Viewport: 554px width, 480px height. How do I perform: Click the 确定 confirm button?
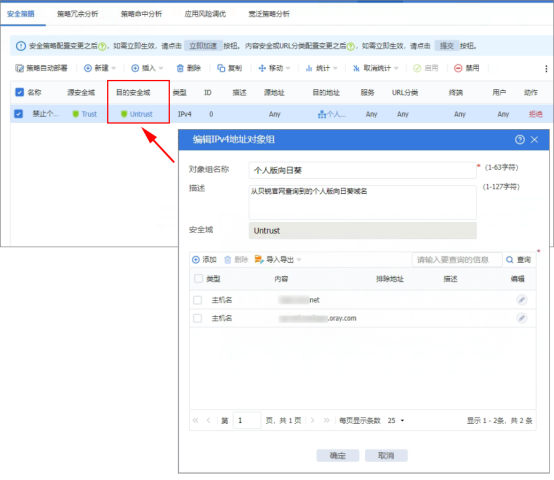pyautogui.click(x=338, y=456)
